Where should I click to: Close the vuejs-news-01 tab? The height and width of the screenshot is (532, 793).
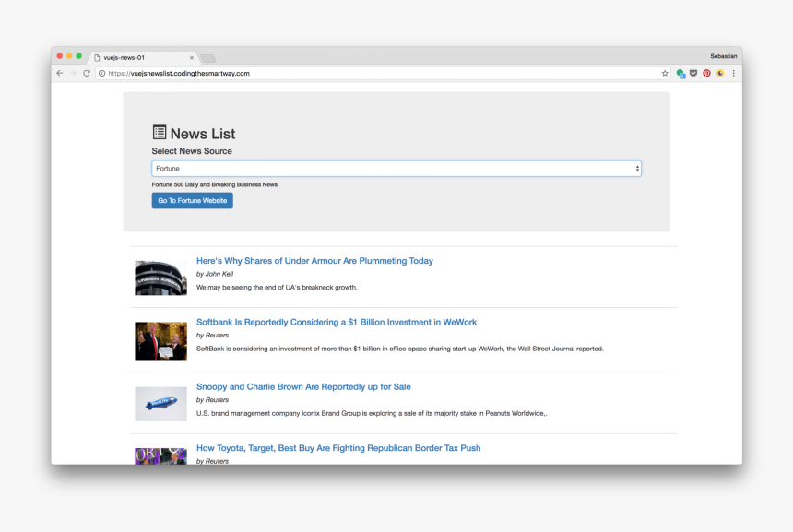[192, 58]
